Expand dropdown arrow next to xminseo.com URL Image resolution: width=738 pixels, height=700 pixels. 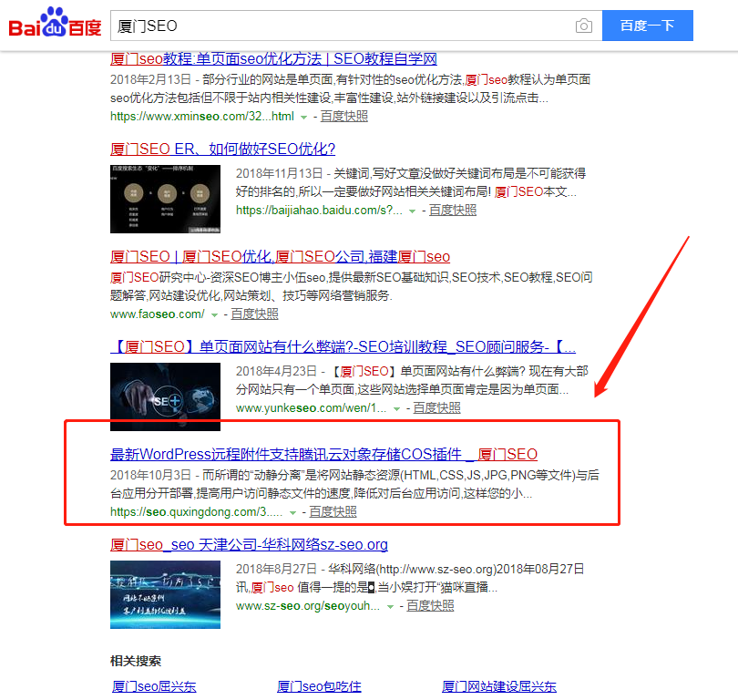[x=304, y=118]
